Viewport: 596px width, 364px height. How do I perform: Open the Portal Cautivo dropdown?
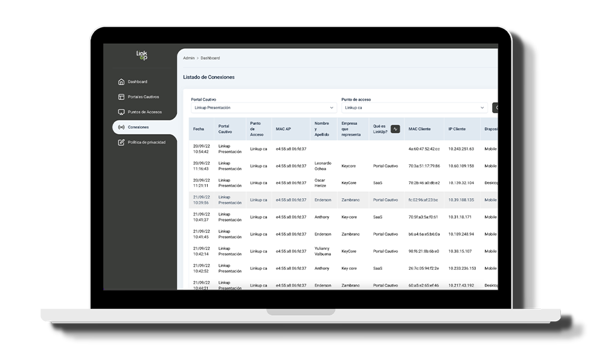pyautogui.click(x=263, y=107)
